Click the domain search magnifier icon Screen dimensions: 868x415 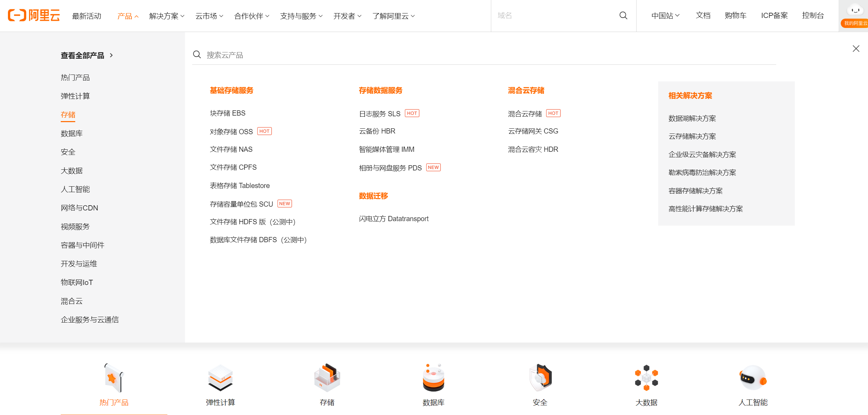pyautogui.click(x=623, y=16)
